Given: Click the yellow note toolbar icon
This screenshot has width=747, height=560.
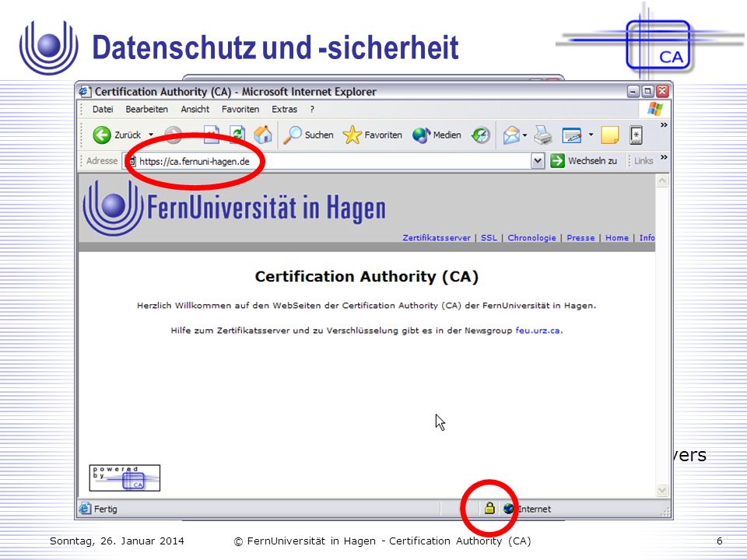Looking at the screenshot, I should pos(610,135).
